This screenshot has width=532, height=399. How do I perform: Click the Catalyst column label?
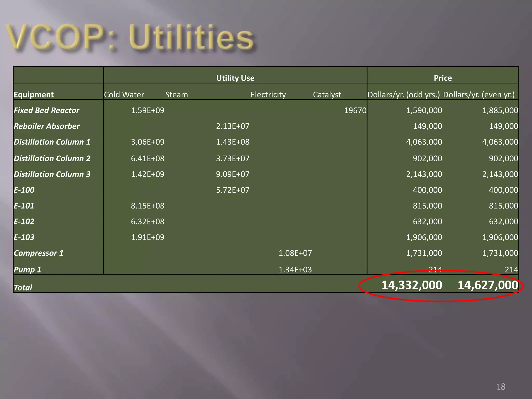pos(327,95)
